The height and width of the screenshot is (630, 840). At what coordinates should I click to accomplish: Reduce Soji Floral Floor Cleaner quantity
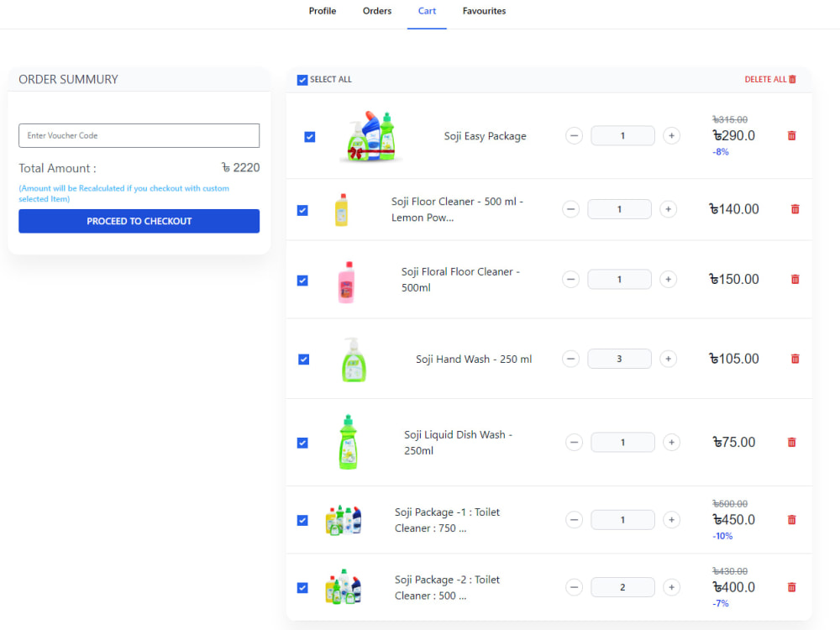click(x=570, y=279)
